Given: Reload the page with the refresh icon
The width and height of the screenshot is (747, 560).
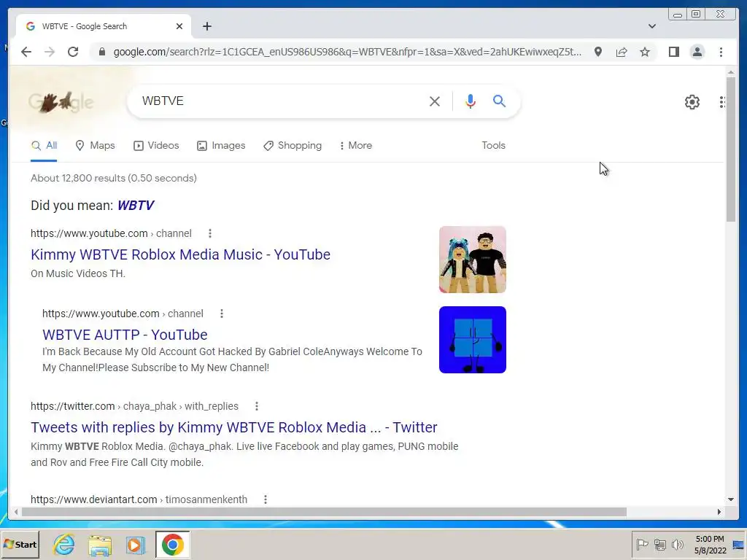Looking at the screenshot, I should click(73, 52).
